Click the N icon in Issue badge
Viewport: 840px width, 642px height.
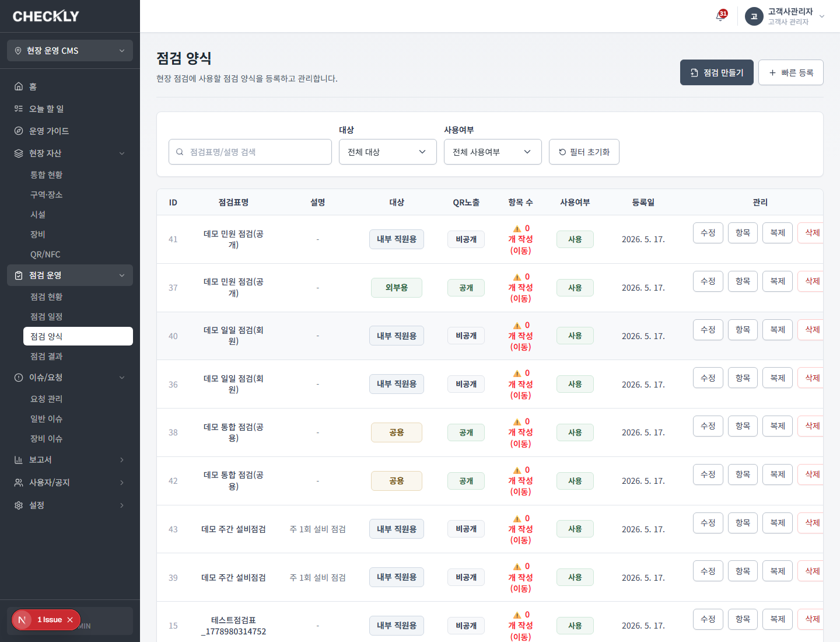pyautogui.click(x=22, y=620)
